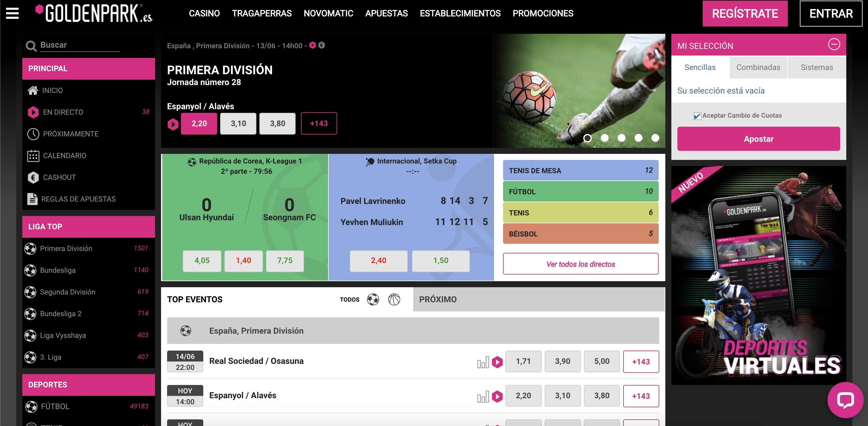868x426 pixels.
Task: Click the GoldenPark.es logo
Action: pos(94,14)
